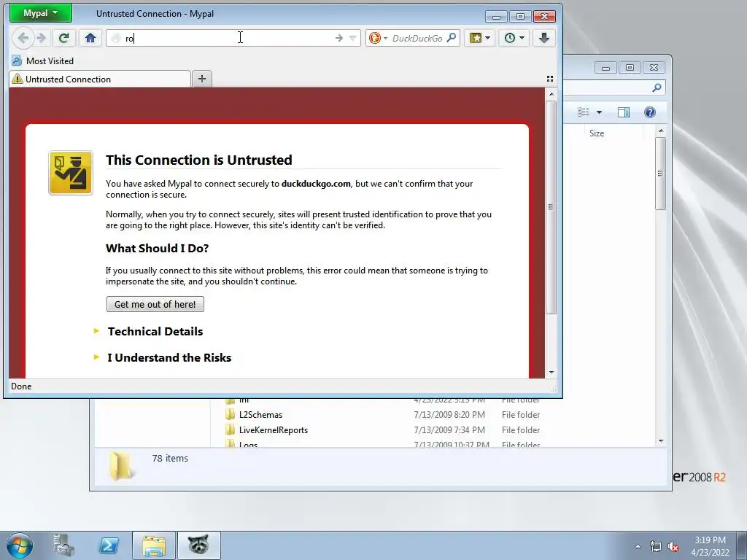Select the Untrusted Connection tab
This screenshot has height=560, width=747.
(x=99, y=79)
